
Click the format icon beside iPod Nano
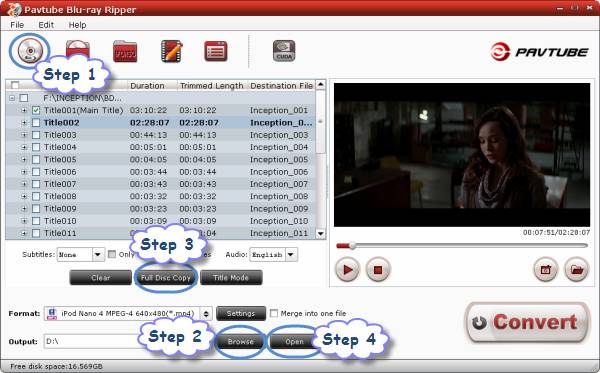coord(52,314)
